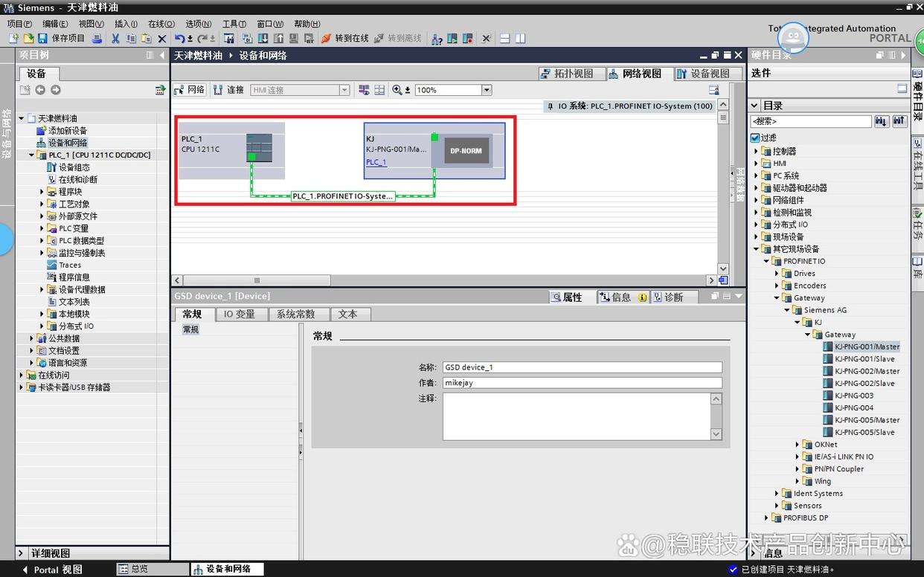Click the back arrow in project tree
The height and width of the screenshot is (577, 924).
point(40,90)
